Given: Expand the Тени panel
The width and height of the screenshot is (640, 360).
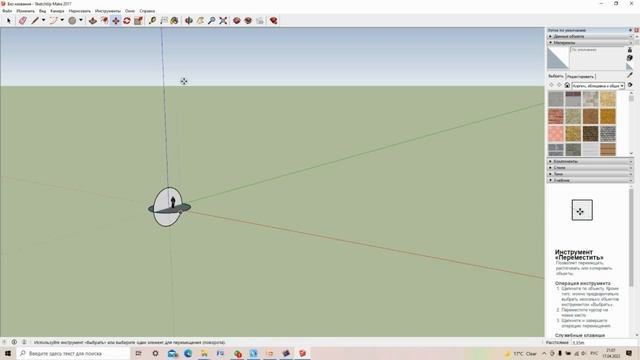Looking at the screenshot, I should 590,174.
